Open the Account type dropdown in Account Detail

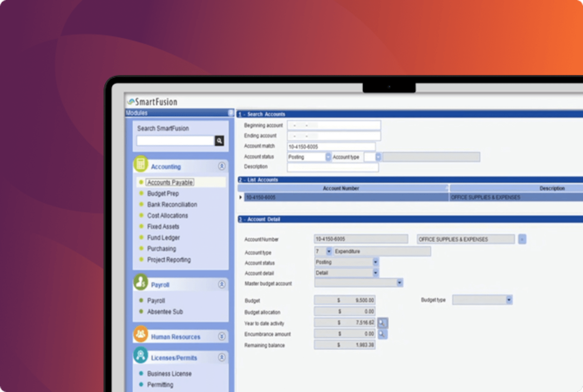pos(329,251)
